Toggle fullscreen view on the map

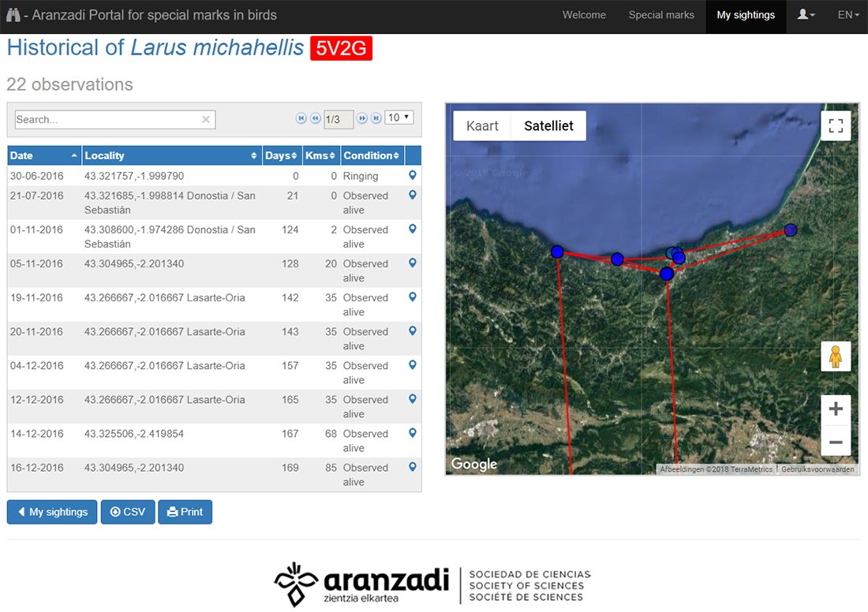click(x=836, y=125)
